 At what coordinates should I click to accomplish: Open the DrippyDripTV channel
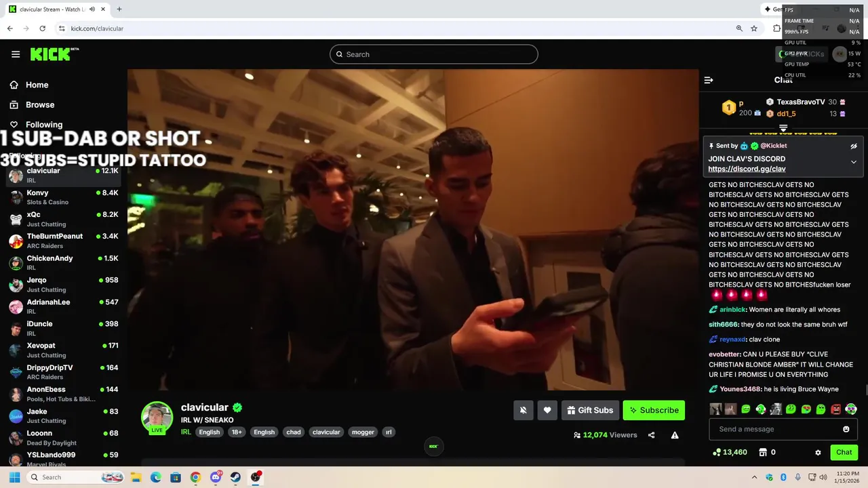(x=63, y=372)
